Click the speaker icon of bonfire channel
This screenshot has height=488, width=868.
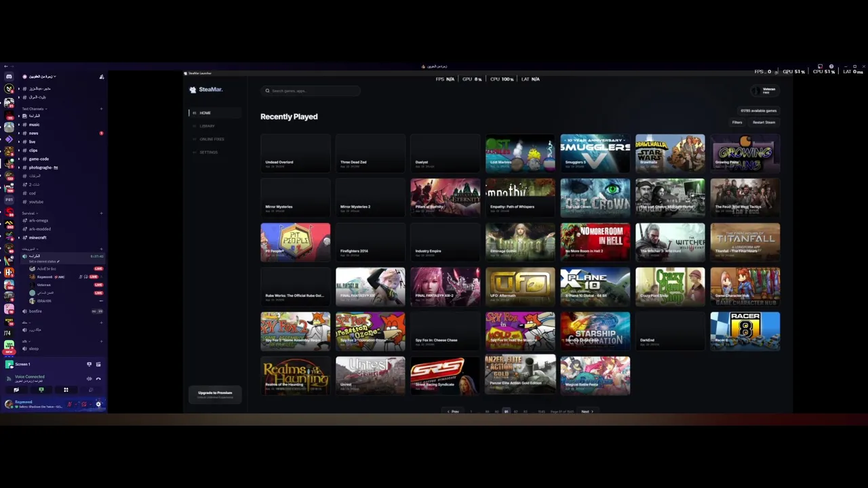[24, 311]
